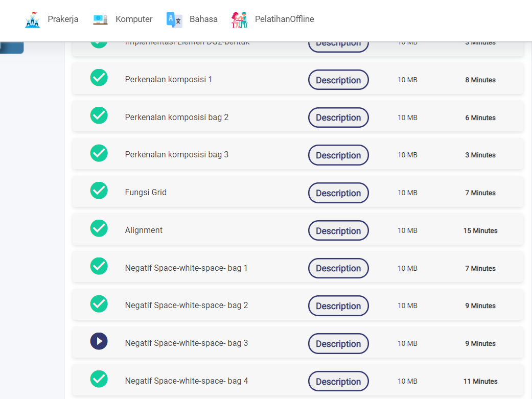Click the Komputer category icon
This screenshot has width=532, height=399.
100,19
